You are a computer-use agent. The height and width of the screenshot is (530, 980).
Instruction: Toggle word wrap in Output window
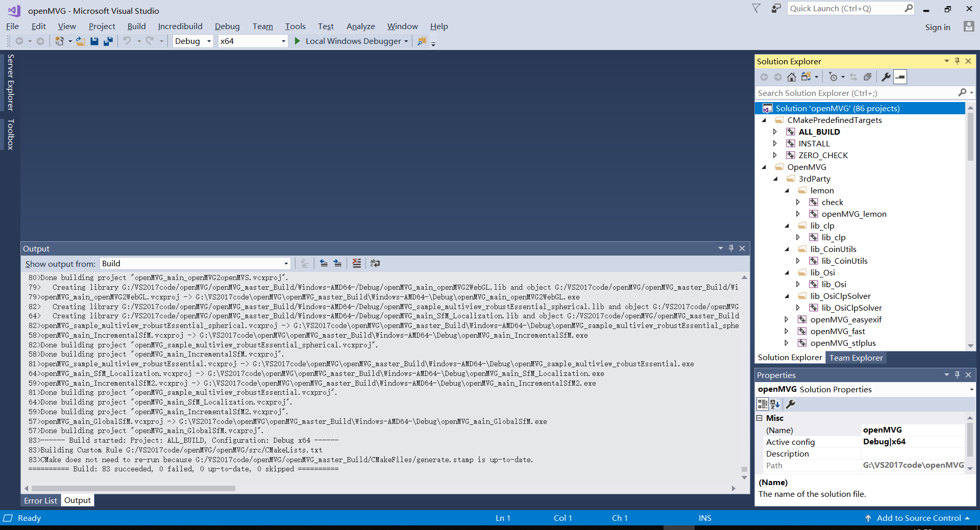pos(375,263)
